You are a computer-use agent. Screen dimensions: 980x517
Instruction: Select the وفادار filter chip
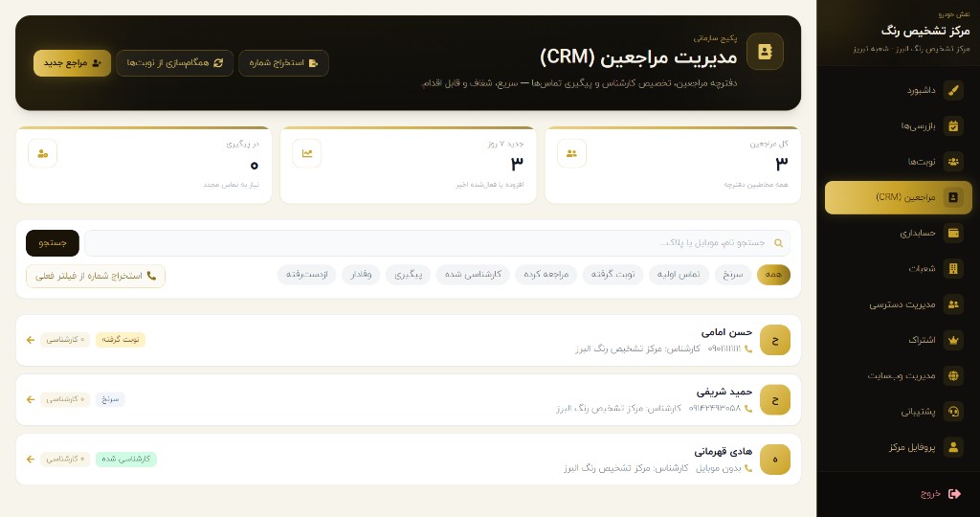361,275
